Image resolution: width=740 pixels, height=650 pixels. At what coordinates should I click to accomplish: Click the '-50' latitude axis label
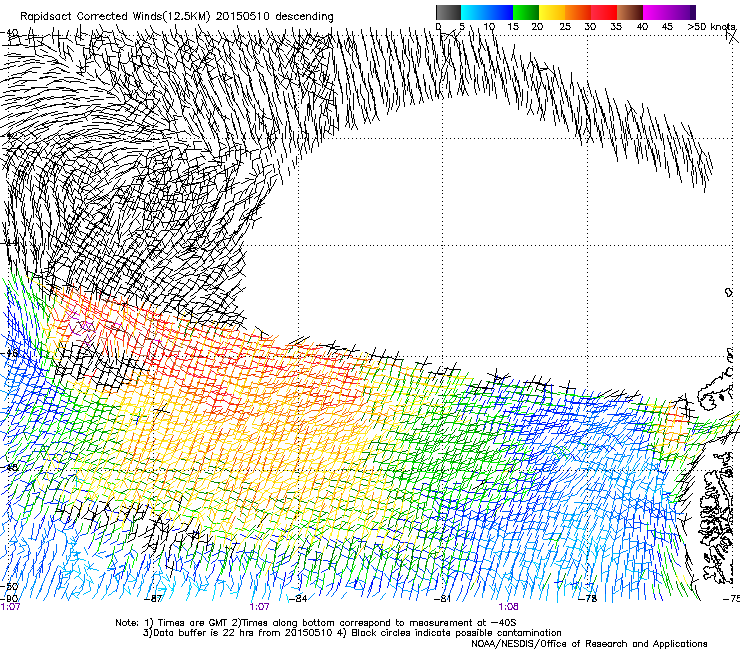(x=9, y=587)
